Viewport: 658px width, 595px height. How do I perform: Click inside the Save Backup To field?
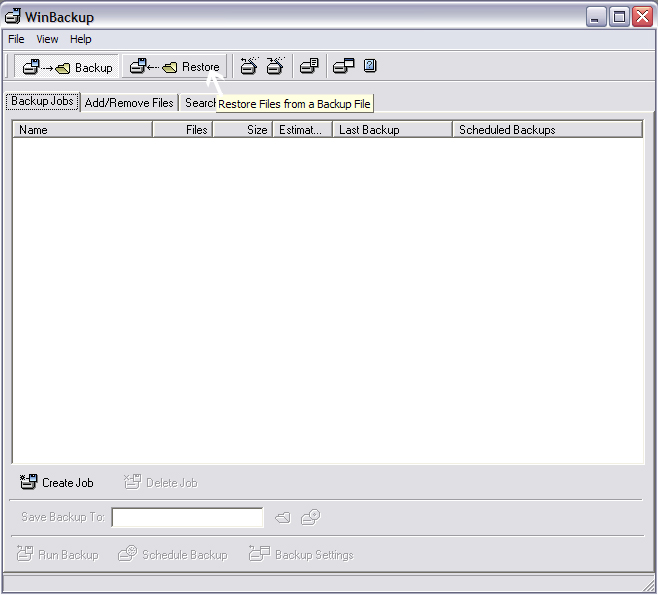click(x=188, y=517)
